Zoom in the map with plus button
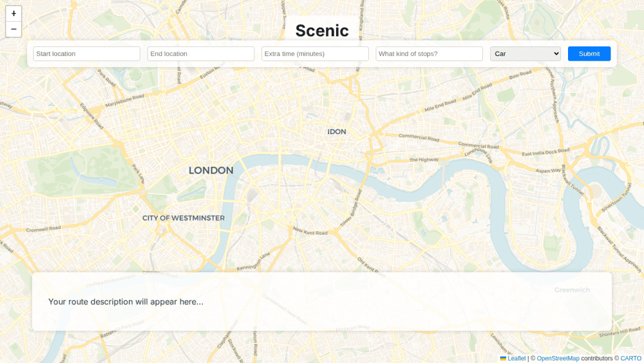Screen dimensions: 644x363 pos(14,14)
